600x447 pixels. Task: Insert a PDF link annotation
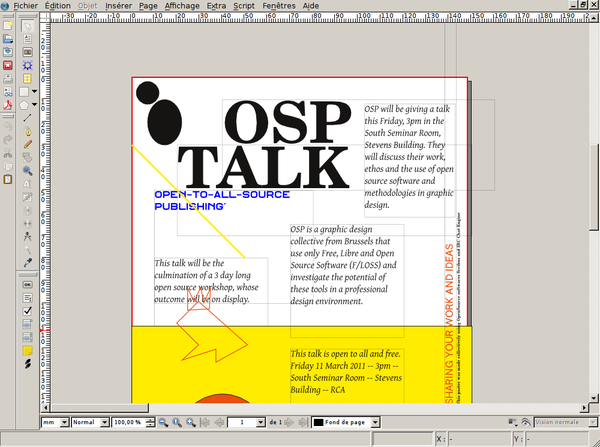click(27, 364)
